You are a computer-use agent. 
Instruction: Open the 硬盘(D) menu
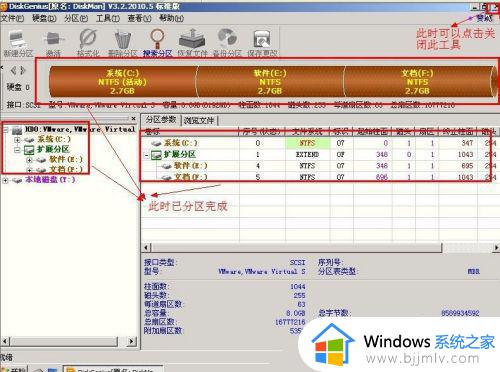click(44, 18)
